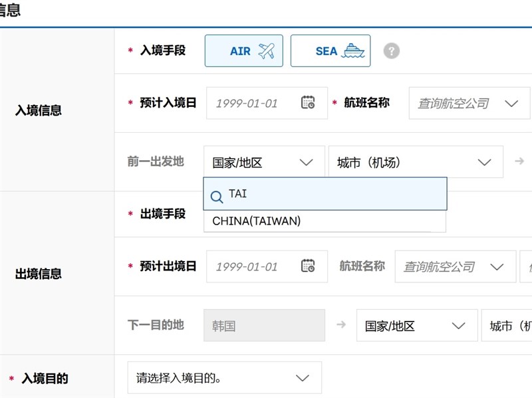Viewport: 532px width, 398px height.
Task: Expand previous departure city (airport) dropdown
Action: click(x=416, y=162)
